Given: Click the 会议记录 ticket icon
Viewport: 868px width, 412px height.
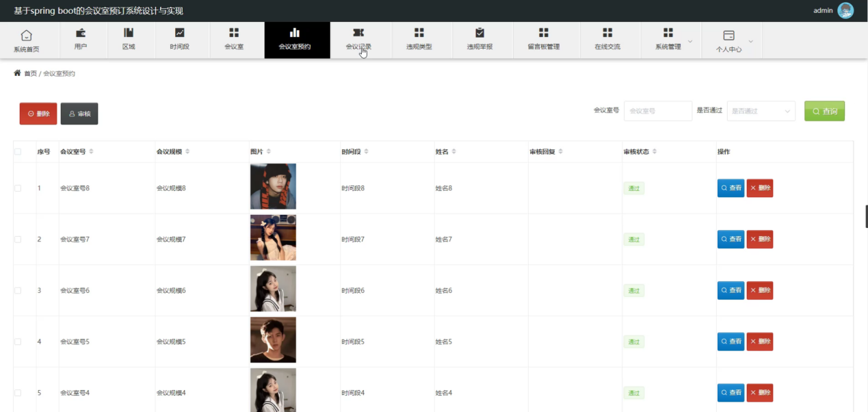Looking at the screenshot, I should pyautogui.click(x=358, y=33).
